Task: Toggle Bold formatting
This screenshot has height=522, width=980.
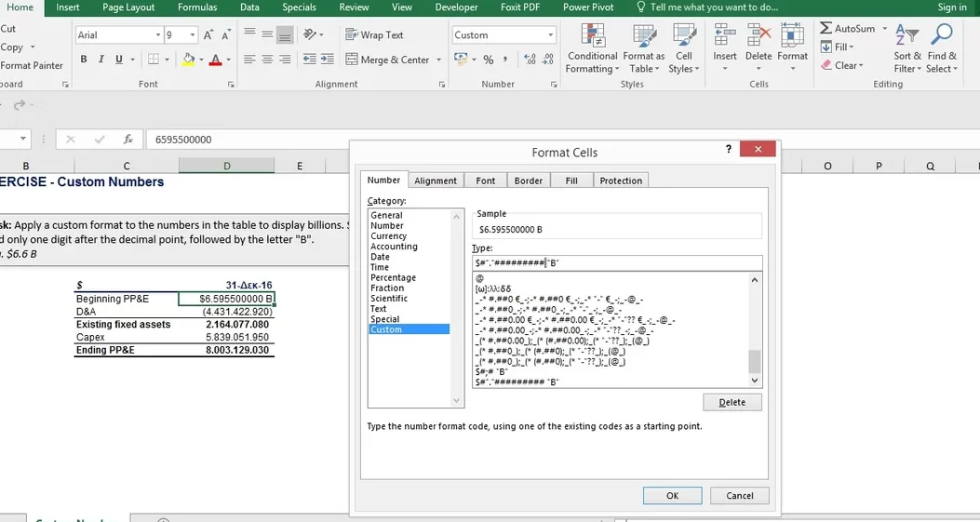Action: (x=84, y=60)
